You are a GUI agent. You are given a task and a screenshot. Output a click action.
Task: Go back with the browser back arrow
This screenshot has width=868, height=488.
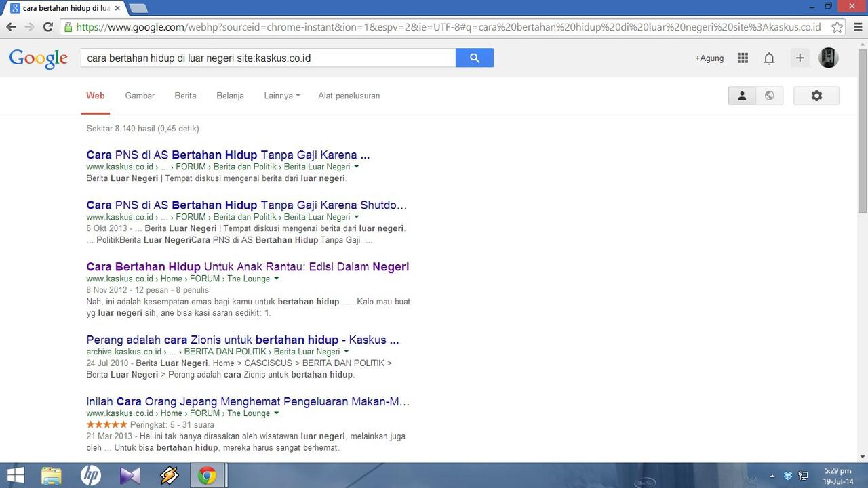pos(11,27)
